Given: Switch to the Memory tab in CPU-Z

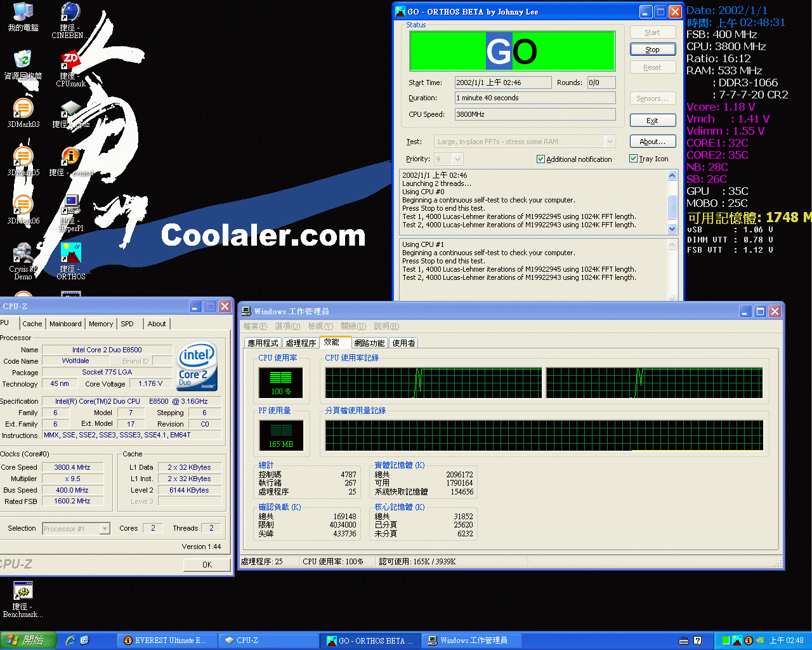Looking at the screenshot, I should (101, 324).
